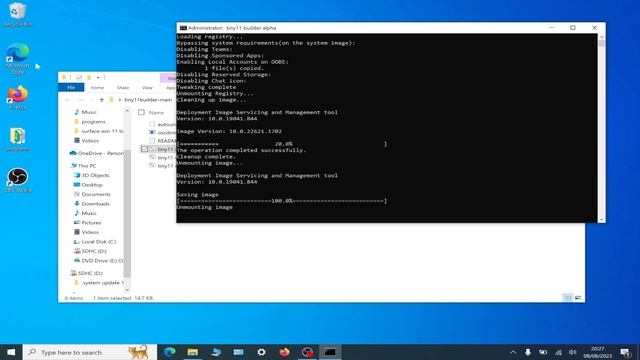This screenshot has width=640, height=360.
Task: Show hidden system tray icons chevron
Action: click(513, 352)
